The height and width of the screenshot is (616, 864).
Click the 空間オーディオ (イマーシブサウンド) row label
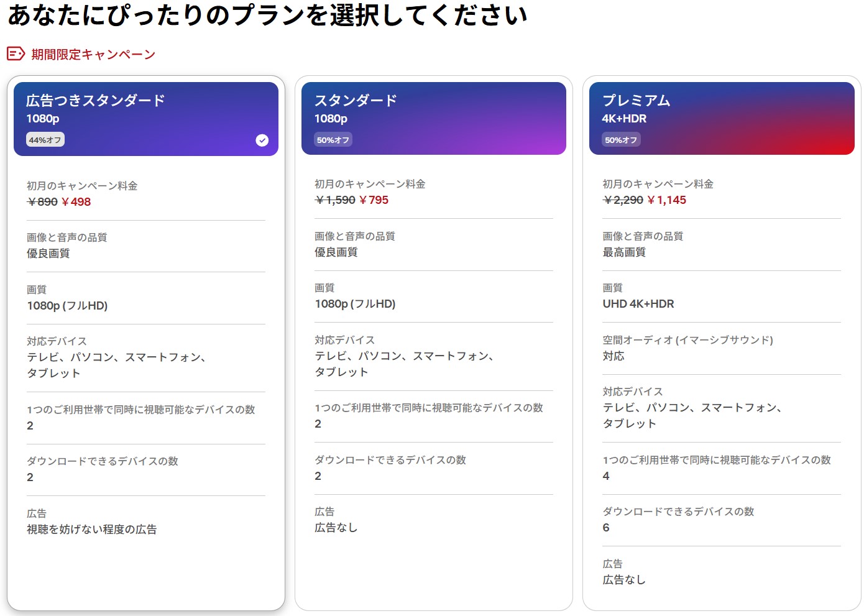pyautogui.click(x=687, y=340)
